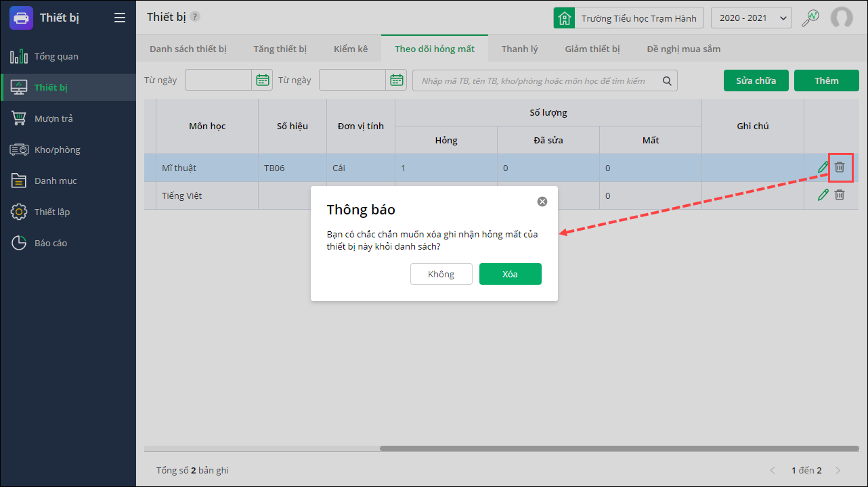Delete the Mĩ thuật row with trash icon
868x487 pixels.
click(x=840, y=167)
